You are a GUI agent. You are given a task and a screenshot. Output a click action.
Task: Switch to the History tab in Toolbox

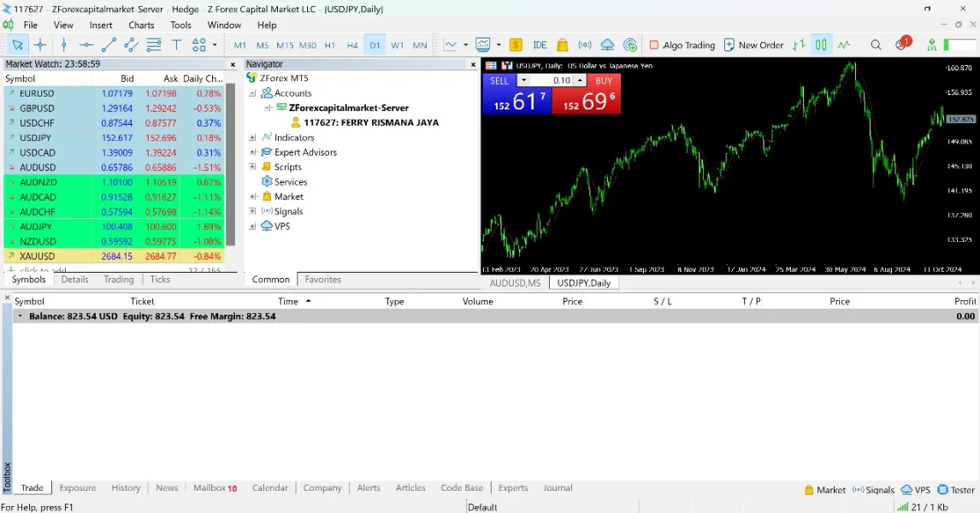[126, 488]
